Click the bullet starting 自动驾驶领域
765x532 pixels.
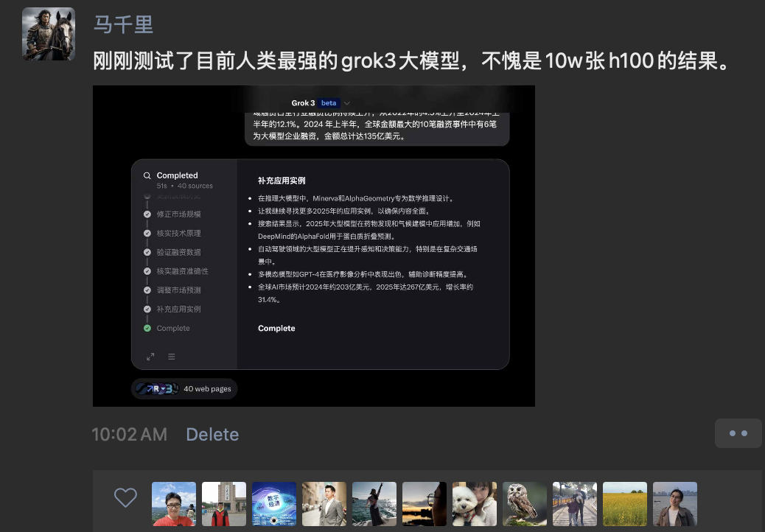(367, 255)
